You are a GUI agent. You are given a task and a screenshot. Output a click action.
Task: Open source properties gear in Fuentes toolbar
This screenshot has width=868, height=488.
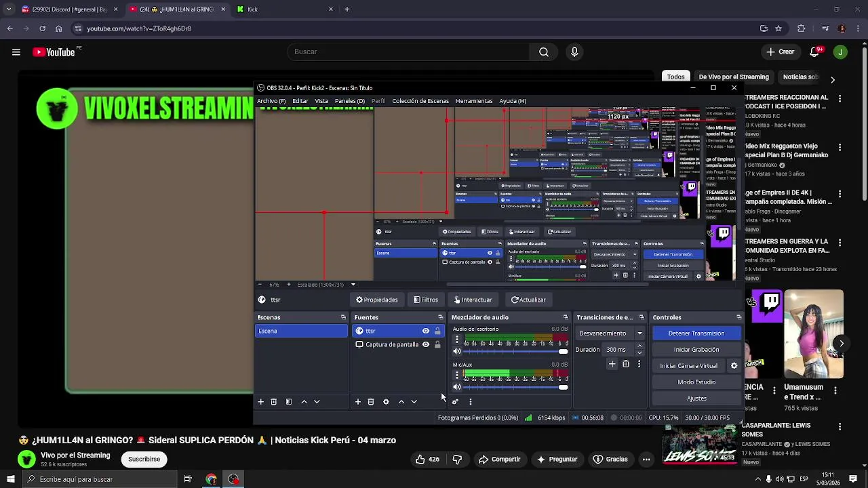pos(386,402)
